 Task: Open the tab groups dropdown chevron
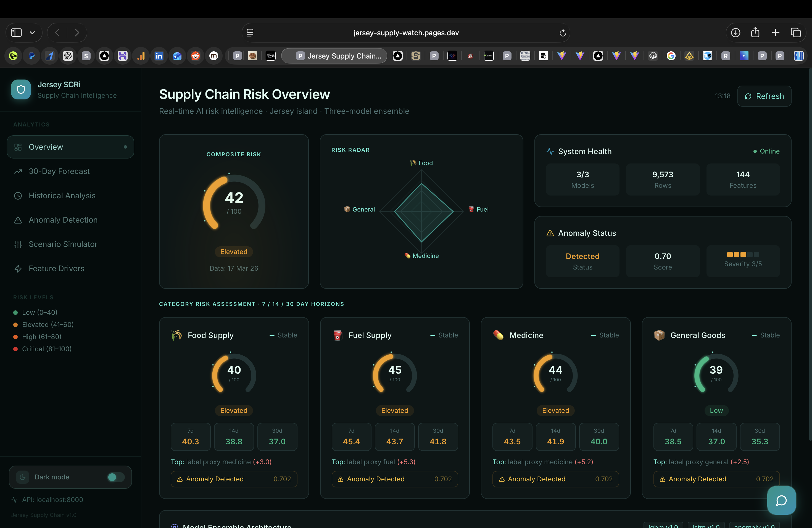click(x=32, y=32)
